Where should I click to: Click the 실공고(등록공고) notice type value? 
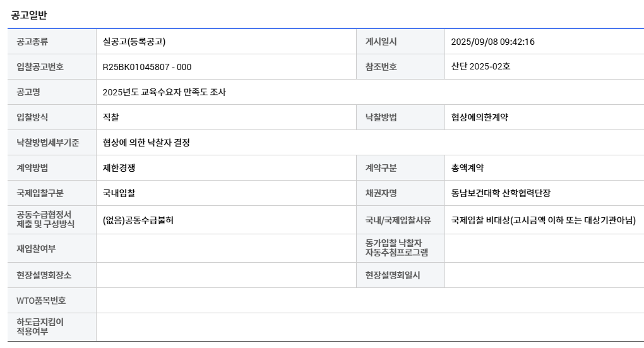tap(134, 42)
